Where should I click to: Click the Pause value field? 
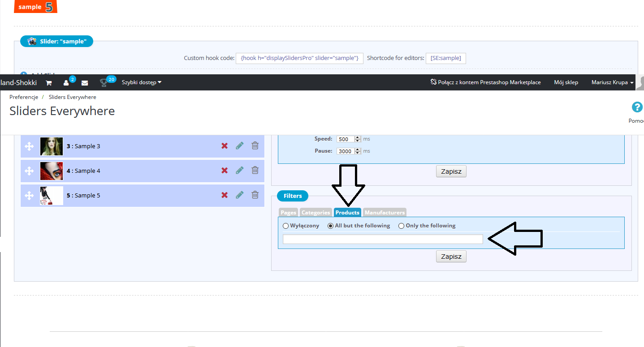pyautogui.click(x=346, y=151)
